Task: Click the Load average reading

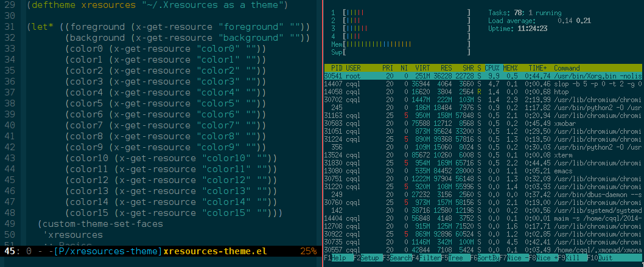Action: coord(539,21)
